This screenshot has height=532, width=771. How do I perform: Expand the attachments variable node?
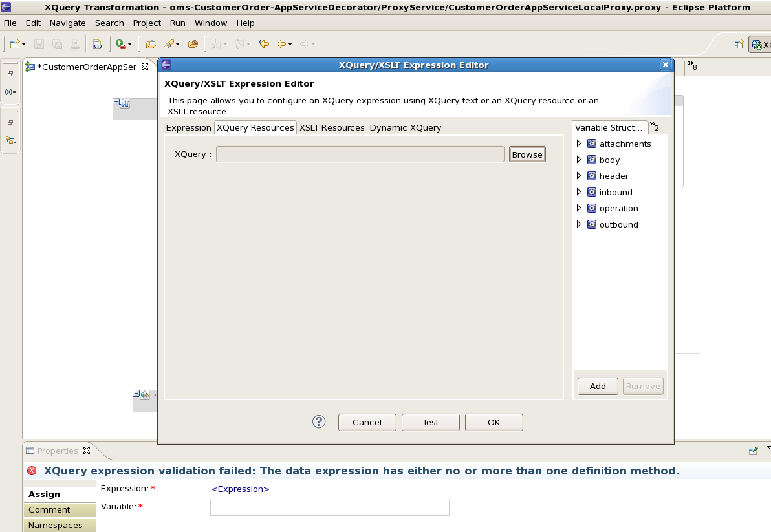click(579, 144)
